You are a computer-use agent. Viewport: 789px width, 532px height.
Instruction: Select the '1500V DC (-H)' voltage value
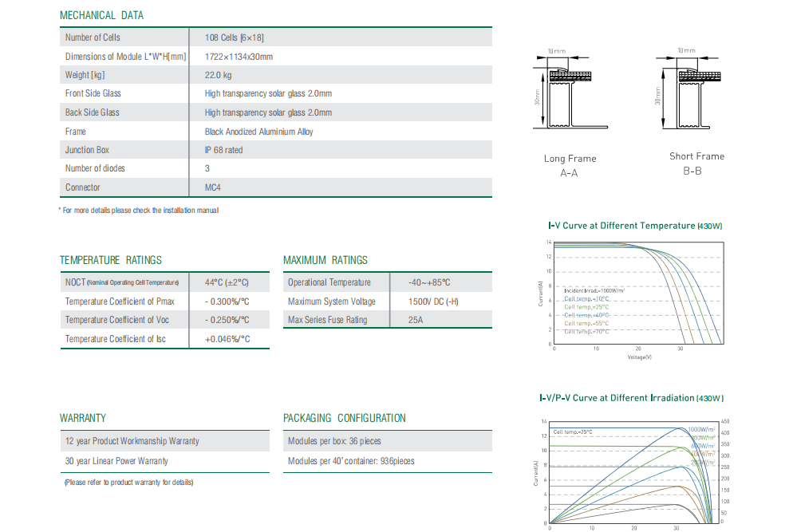pos(433,302)
